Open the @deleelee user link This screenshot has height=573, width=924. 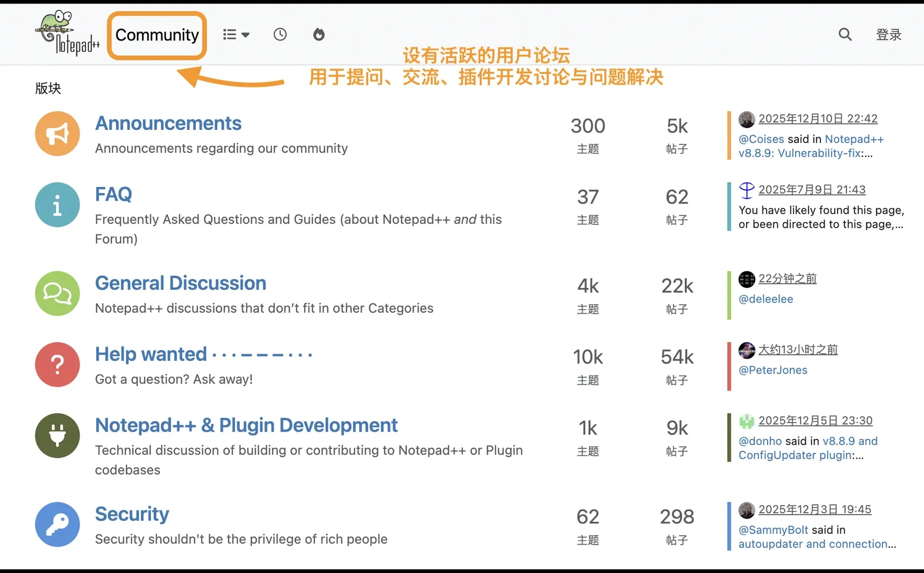[765, 299]
